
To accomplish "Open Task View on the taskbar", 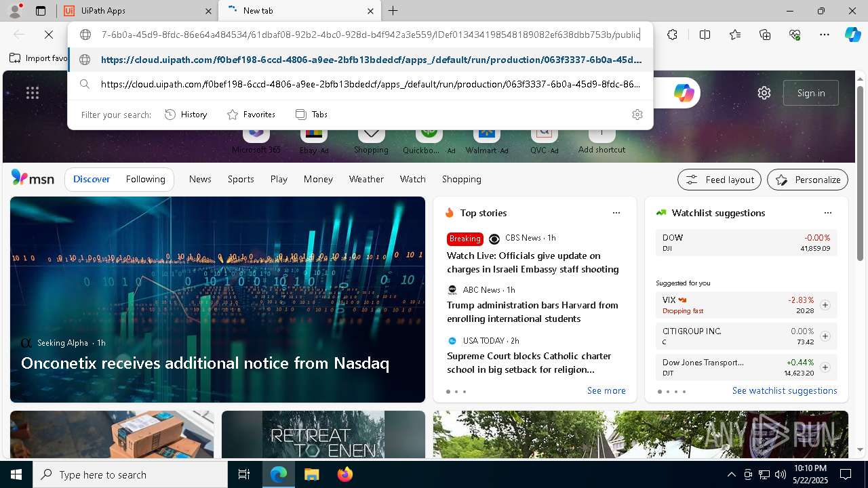I will (244, 474).
